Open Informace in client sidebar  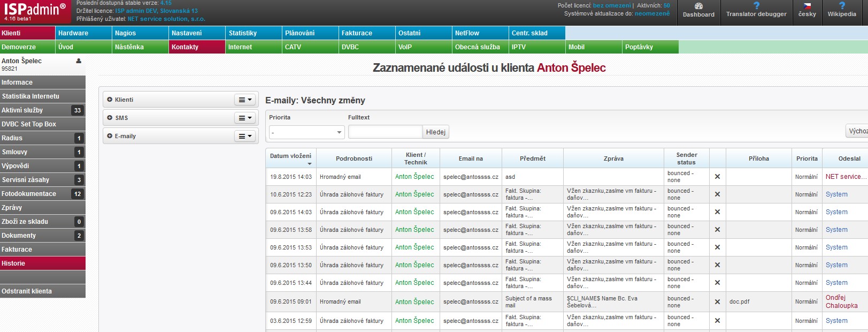click(43, 82)
